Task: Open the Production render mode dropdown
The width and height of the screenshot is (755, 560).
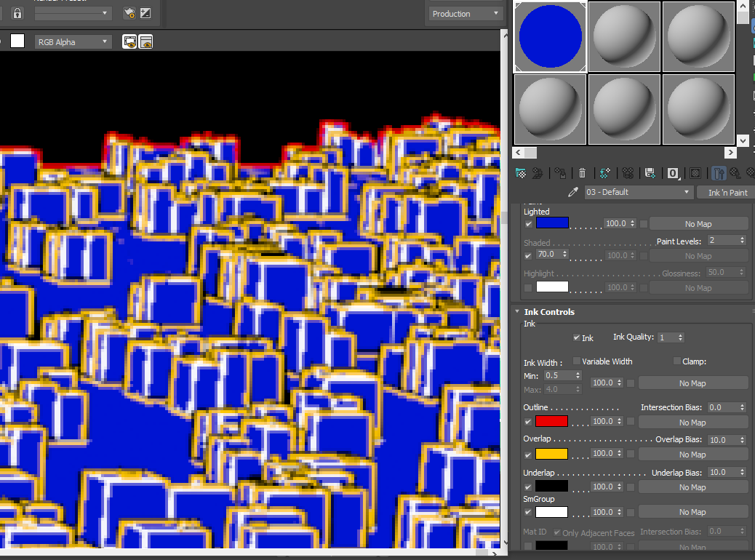Action: pyautogui.click(x=465, y=14)
